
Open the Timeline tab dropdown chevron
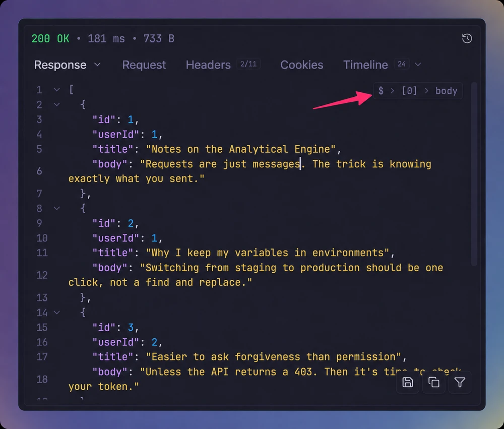tap(417, 65)
